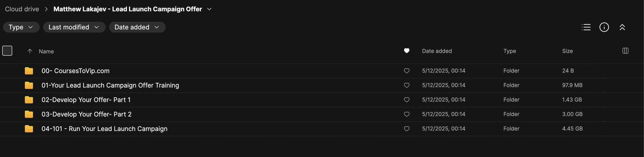Viewport: 644px width, 157px height.
Task: Click folder icon for 02-Develop Your Offer- Part 1
Action: click(x=29, y=100)
